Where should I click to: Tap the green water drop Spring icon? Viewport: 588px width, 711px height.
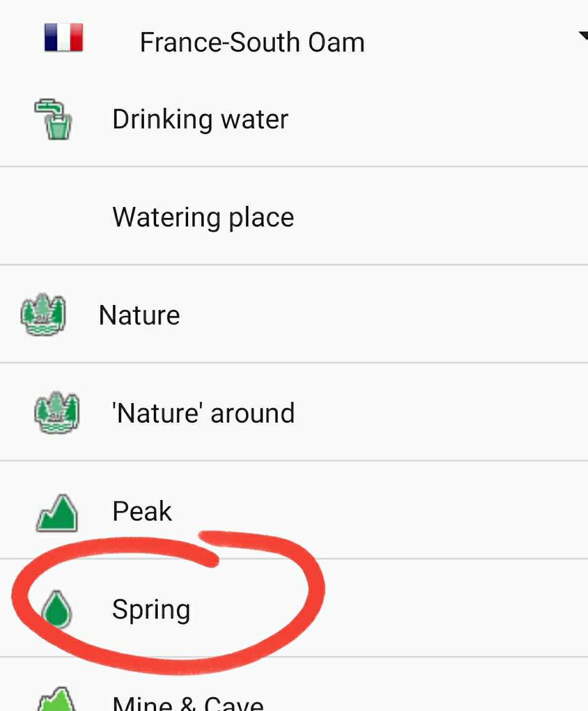click(x=57, y=610)
